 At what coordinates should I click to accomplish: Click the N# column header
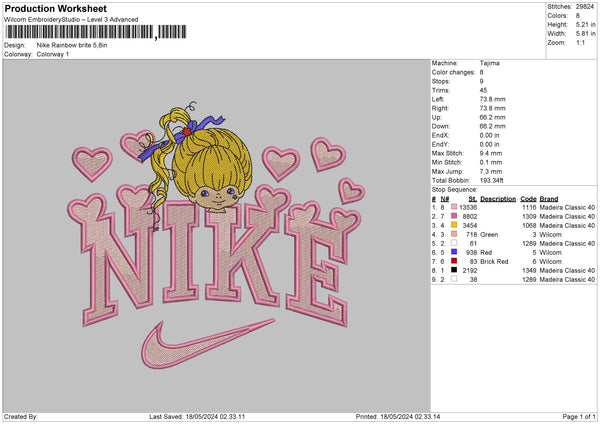(x=445, y=199)
